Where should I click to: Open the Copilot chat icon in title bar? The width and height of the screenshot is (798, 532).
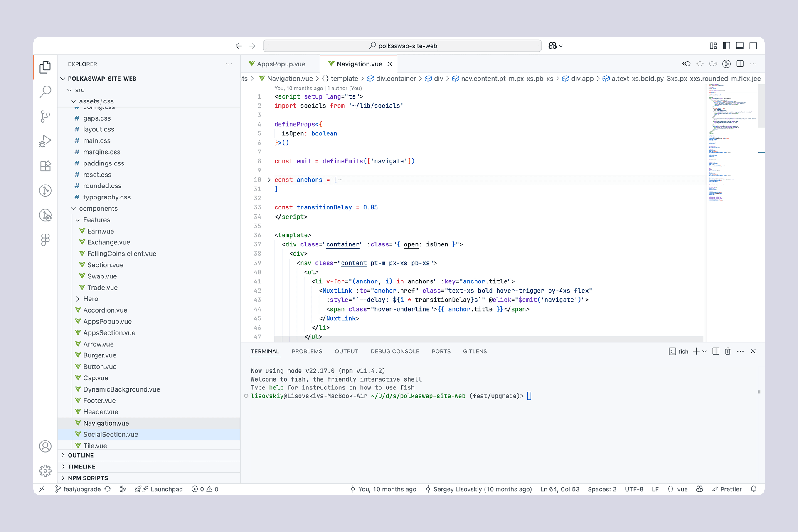(552, 46)
